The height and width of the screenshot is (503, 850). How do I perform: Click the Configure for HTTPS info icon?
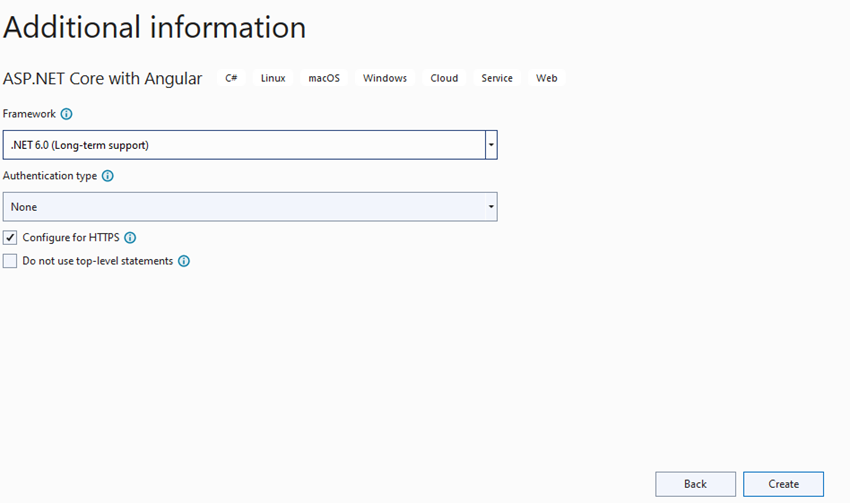(x=130, y=238)
